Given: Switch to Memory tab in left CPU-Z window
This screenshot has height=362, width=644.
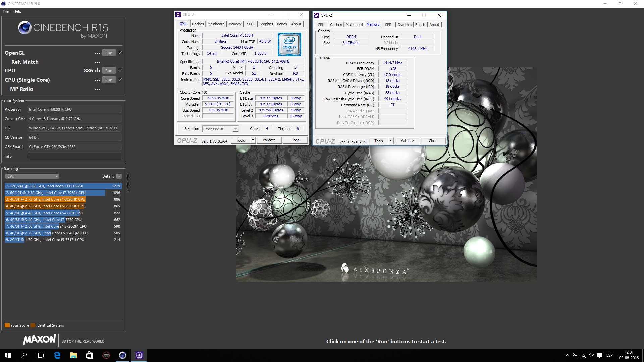Looking at the screenshot, I should 235,24.
